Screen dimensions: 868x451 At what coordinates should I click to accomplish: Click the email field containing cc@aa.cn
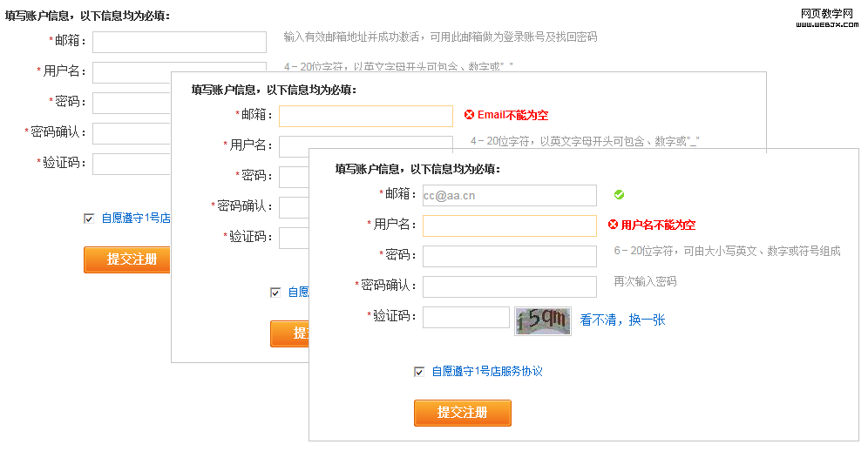point(509,196)
